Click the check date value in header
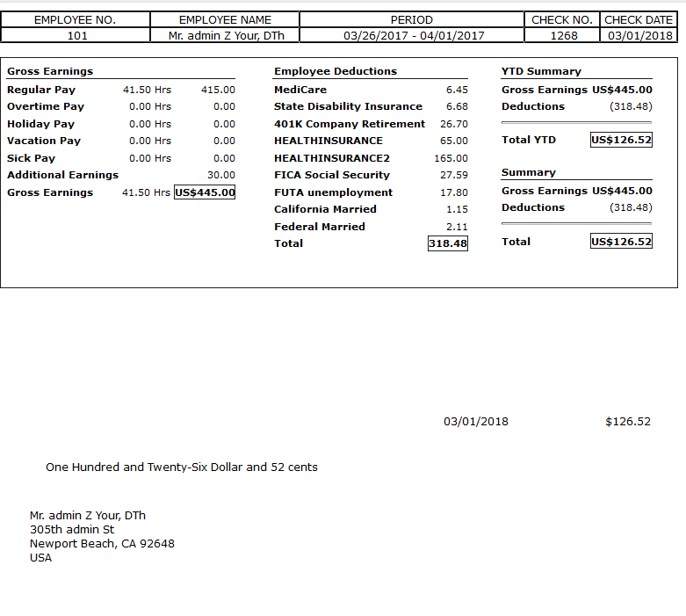 coord(639,35)
